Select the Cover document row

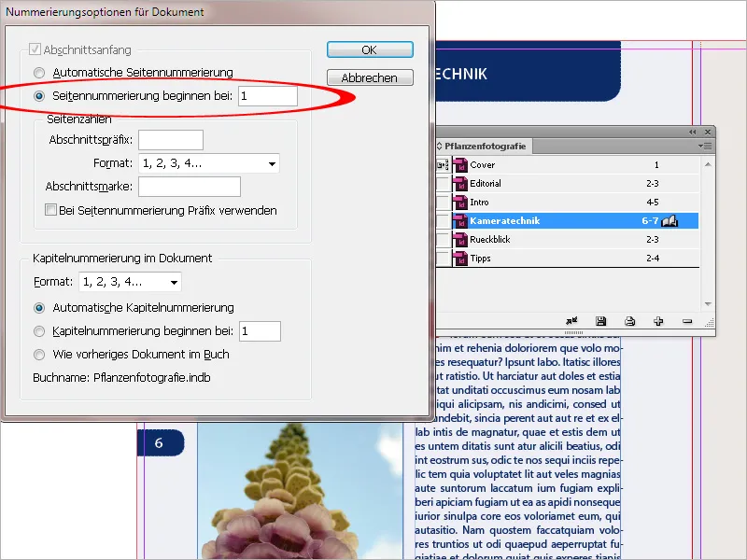point(568,165)
